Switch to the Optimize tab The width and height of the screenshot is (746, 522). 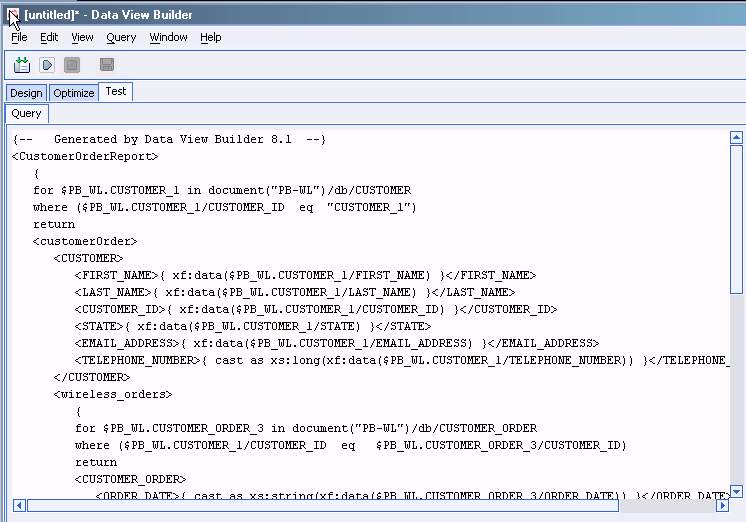point(74,93)
